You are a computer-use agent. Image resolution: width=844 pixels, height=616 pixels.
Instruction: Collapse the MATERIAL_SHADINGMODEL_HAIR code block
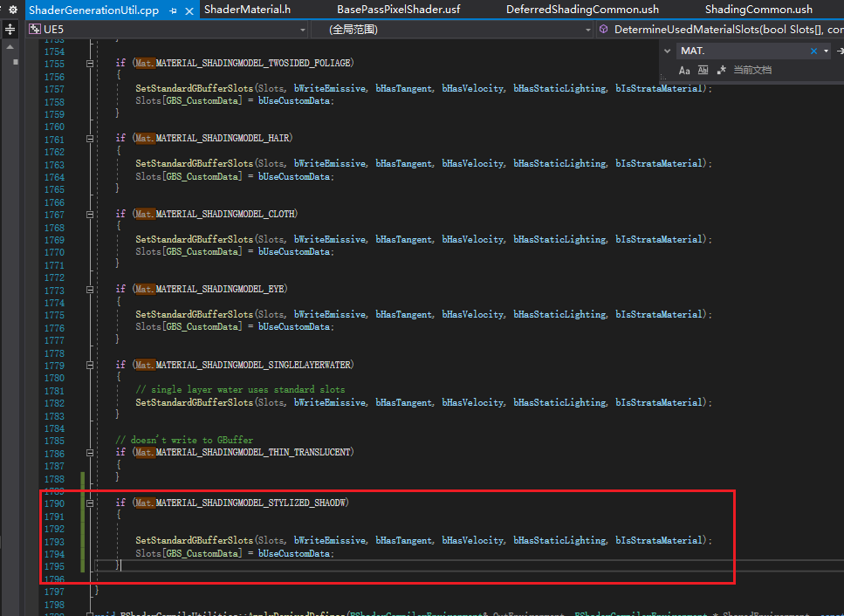click(90, 138)
